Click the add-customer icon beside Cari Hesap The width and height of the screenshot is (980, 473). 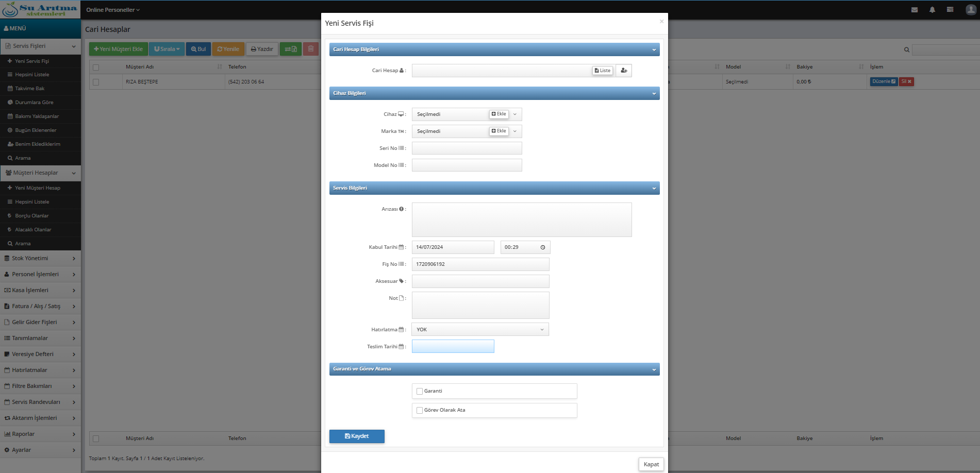pyautogui.click(x=624, y=71)
